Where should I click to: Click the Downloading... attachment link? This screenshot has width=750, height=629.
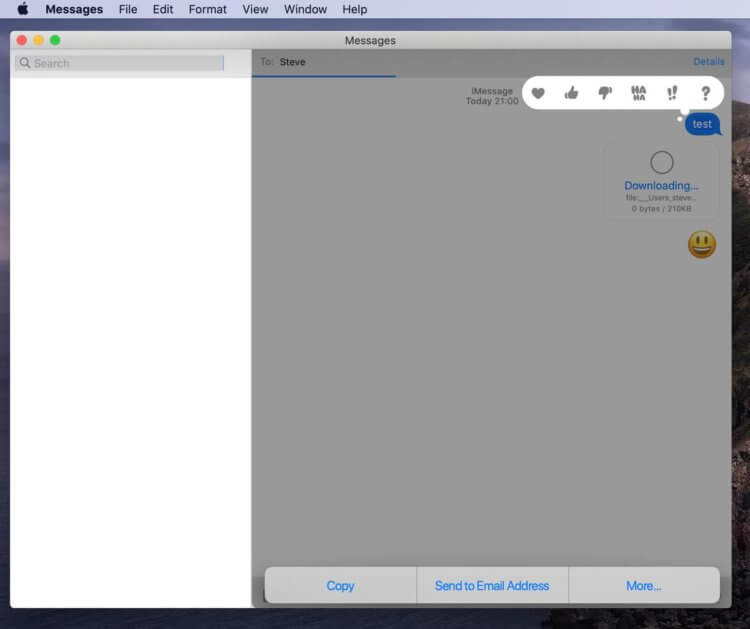pyautogui.click(x=661, y=186)
